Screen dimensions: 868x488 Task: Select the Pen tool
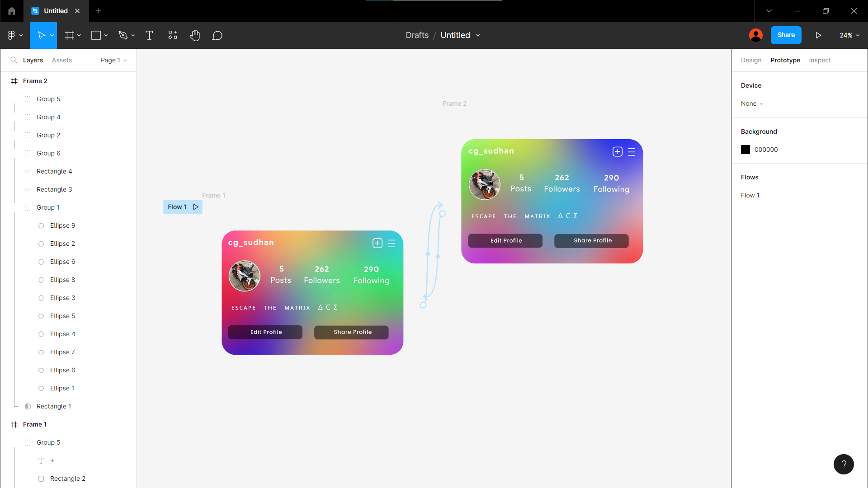click(x=124, y=35)
